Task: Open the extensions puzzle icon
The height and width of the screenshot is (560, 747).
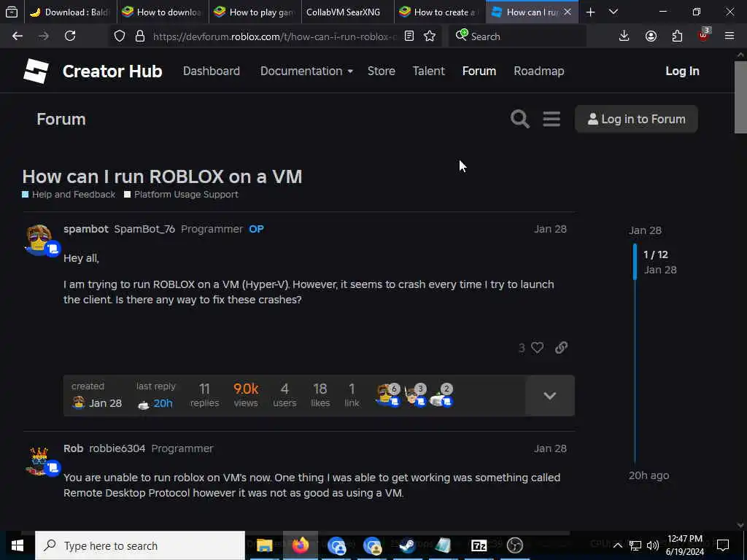Action: tap(677, 36)
